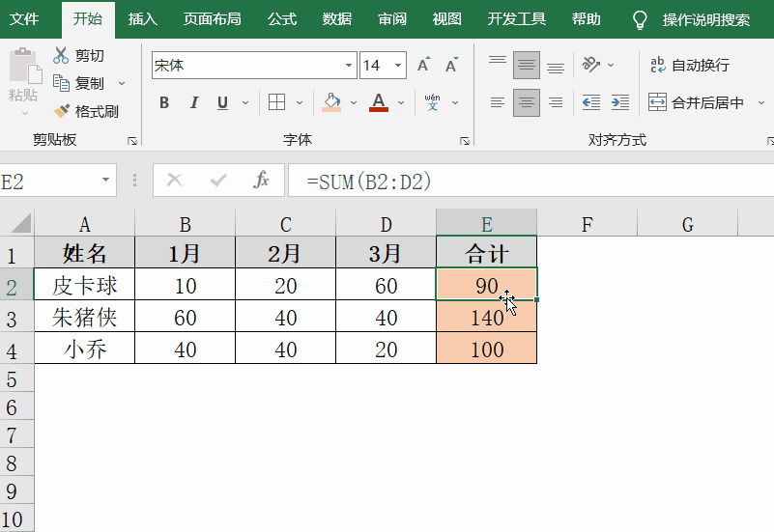Open the font size 14 dropdown

[398, 66]
